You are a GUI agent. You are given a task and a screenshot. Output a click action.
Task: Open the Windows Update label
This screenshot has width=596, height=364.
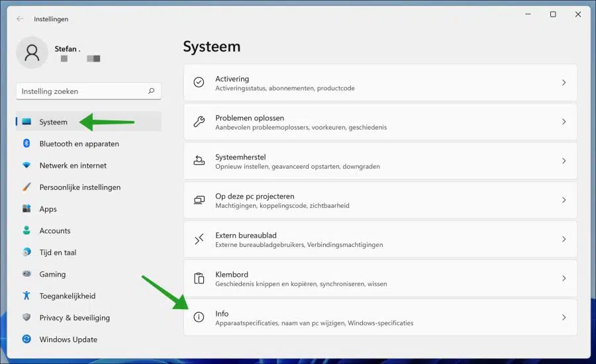tap(68, 340)
